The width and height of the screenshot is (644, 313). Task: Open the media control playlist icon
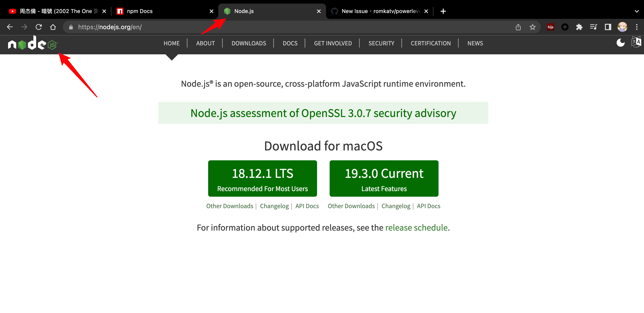tap(593, 27)
